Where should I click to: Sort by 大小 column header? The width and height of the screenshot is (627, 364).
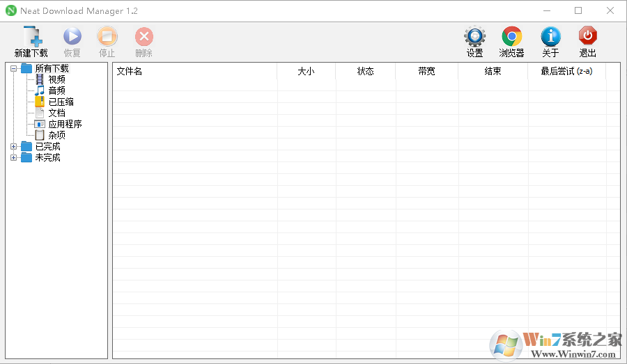click(306, 71)
